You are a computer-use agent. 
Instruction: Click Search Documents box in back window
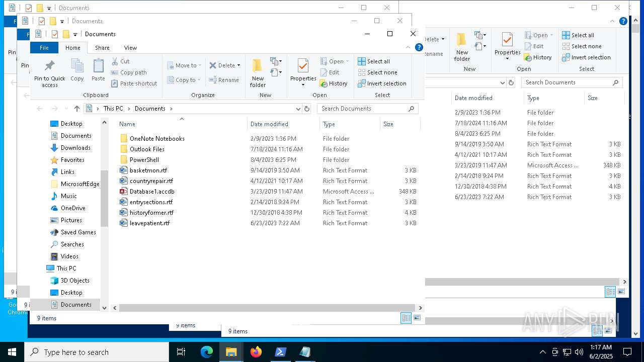click(x=572, y=82)
